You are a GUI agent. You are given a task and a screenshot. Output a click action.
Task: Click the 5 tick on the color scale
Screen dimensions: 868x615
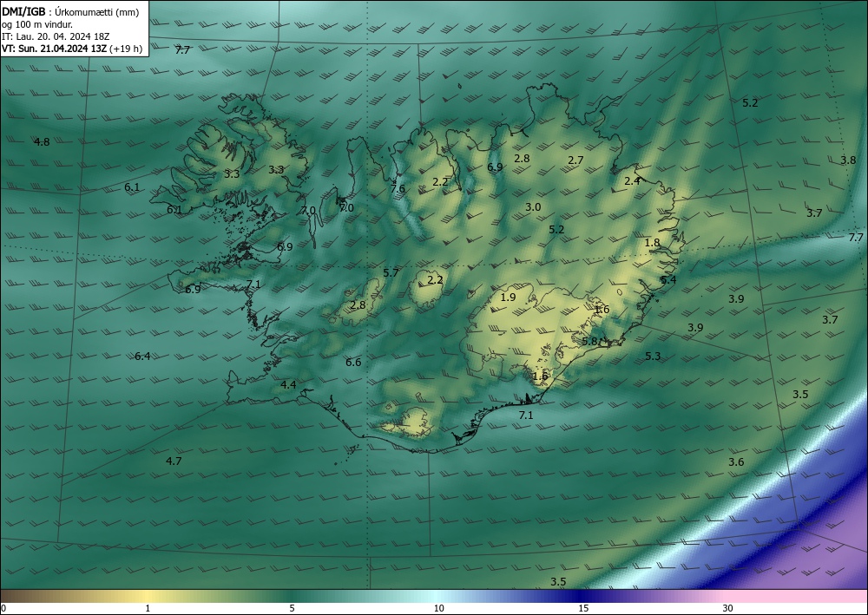click(292, 608)
